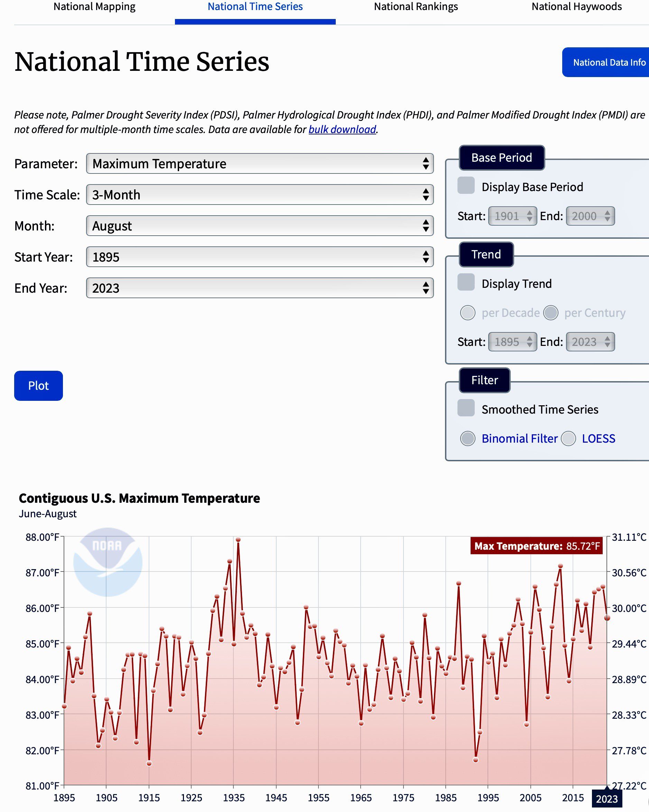
Task: Click the 2023 data point on chart
Action: coord(607,618)
